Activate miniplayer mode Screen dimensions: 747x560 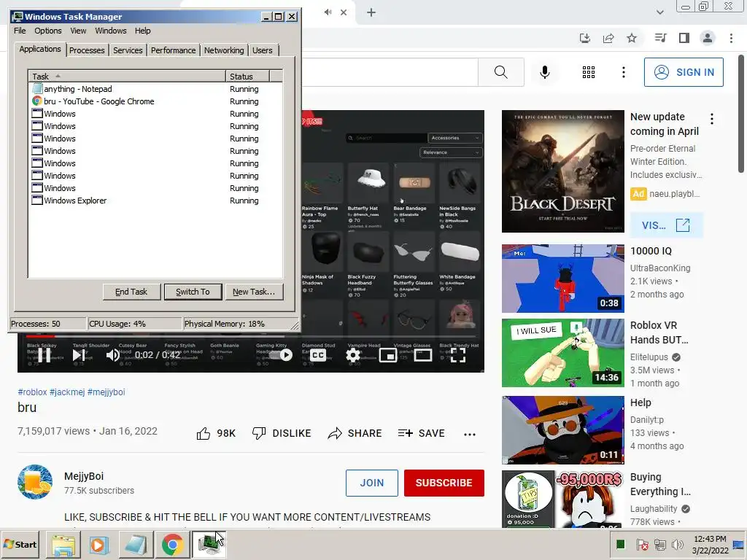click(x=388, y=355)
